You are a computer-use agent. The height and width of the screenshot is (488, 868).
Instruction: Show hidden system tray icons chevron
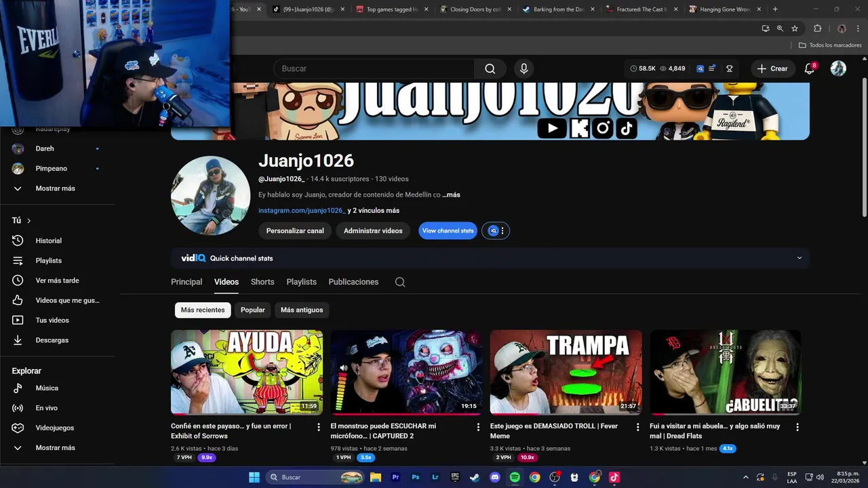pos(746,477)
